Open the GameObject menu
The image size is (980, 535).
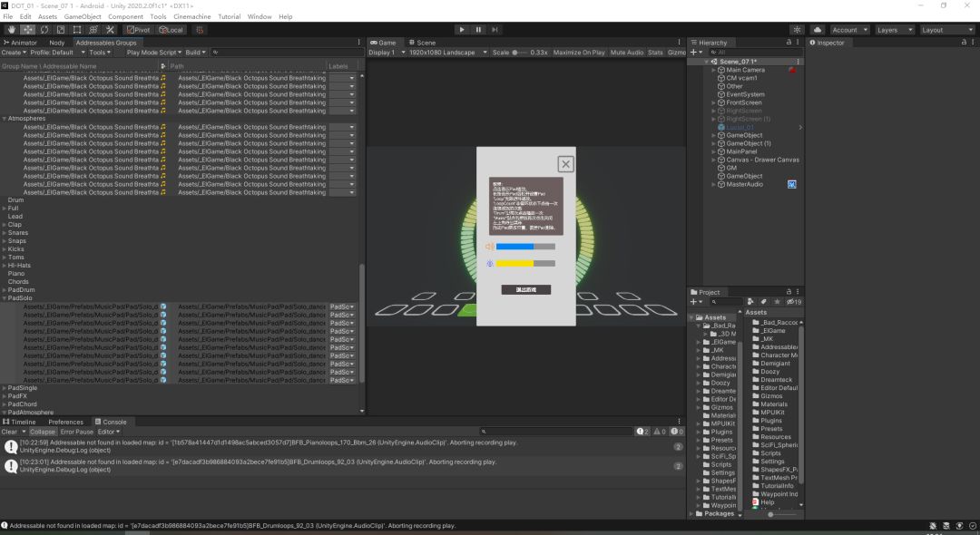point(82,16)
